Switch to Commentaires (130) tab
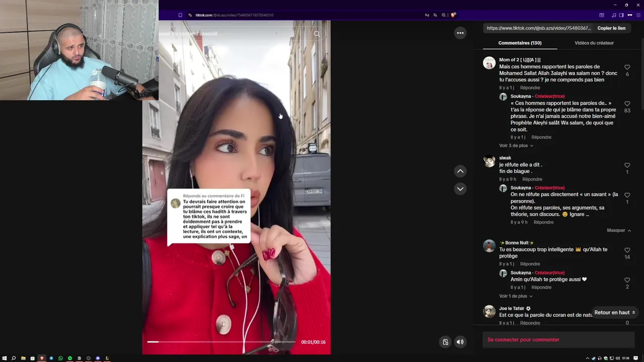Screen dimensions: 644x362 [520, 43]
